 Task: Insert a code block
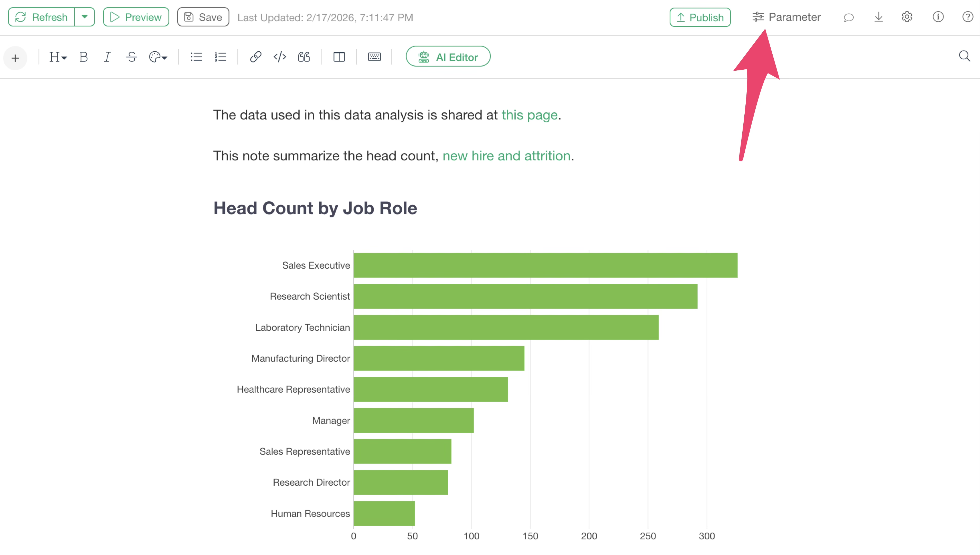(x=280, y=57)
